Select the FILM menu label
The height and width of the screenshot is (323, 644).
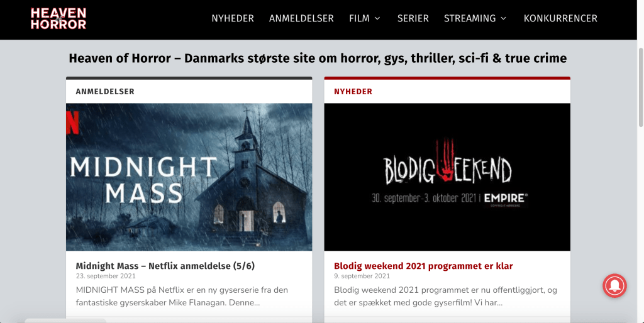(x=359, y=18)
